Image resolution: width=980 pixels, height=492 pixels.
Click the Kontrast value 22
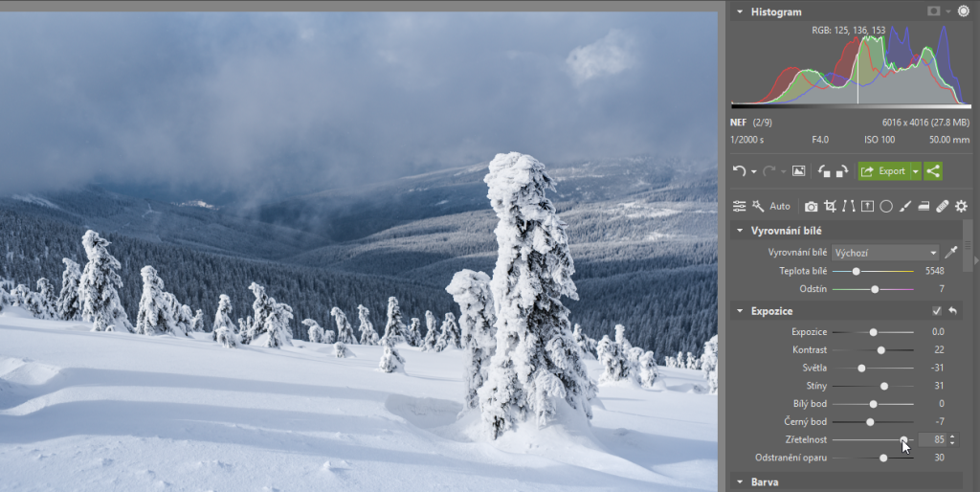pyautogui.click(x=940, y=350)
